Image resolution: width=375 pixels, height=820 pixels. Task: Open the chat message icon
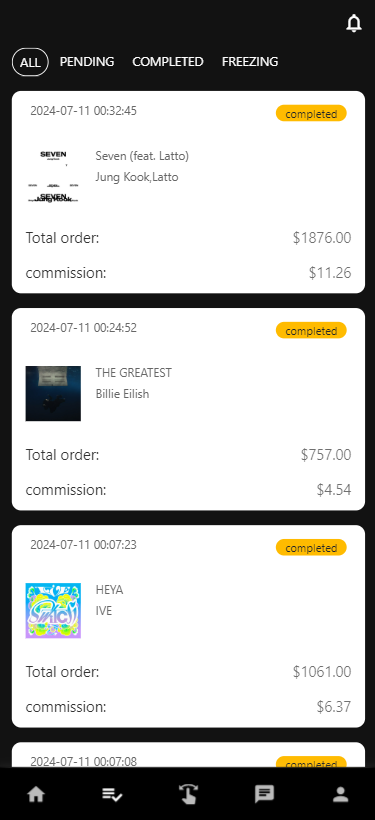click(x=264, y=794)
